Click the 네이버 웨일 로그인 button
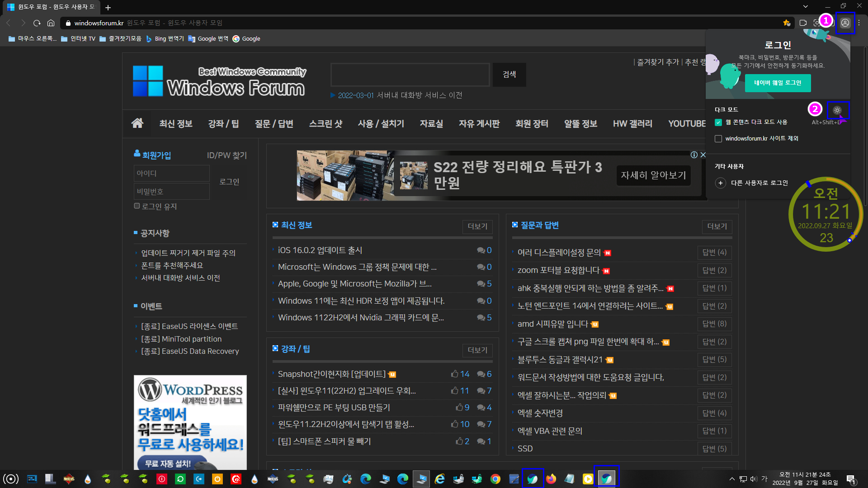Image resolution: width=868 pixels, height=488 pixels. [778, 83]
